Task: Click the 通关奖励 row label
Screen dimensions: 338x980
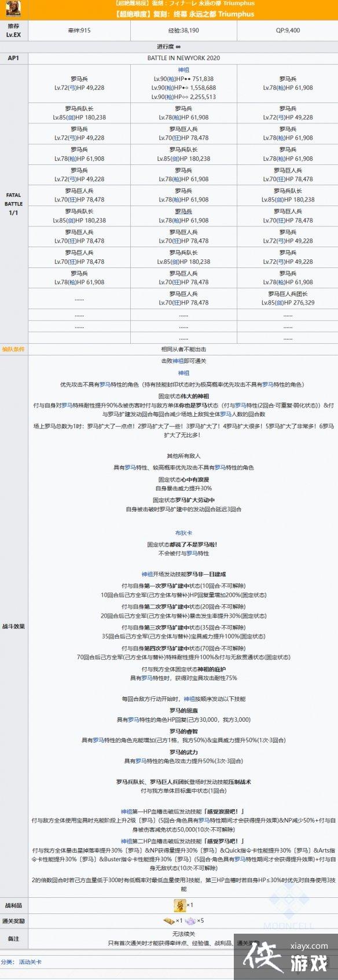Action: (x=13, y=921)
